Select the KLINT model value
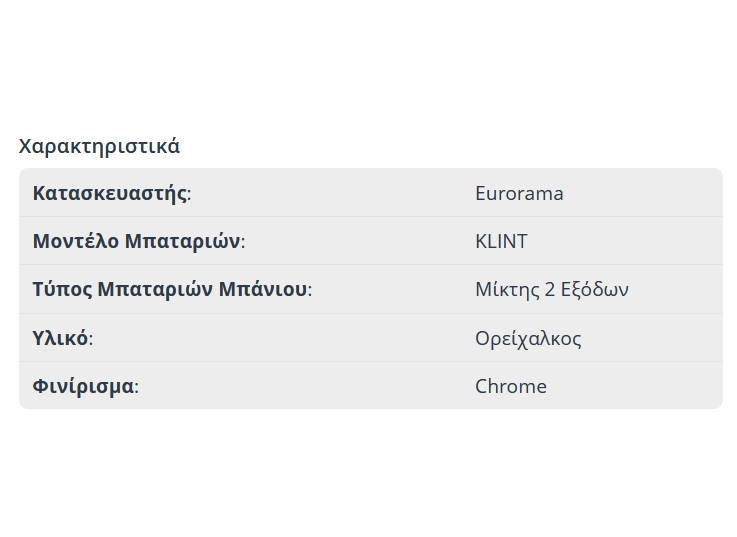This screenshot has height=537, width=737. [501, 241]
